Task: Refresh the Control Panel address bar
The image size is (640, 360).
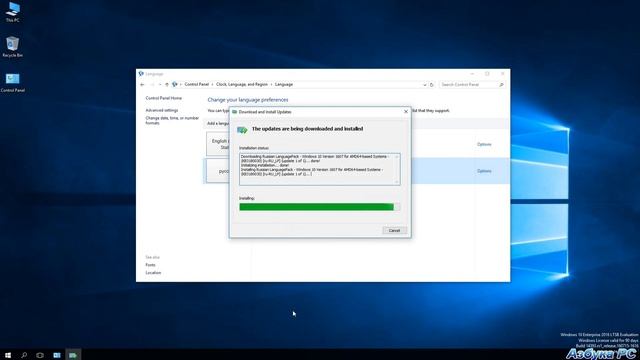Action: pos(431,84)
